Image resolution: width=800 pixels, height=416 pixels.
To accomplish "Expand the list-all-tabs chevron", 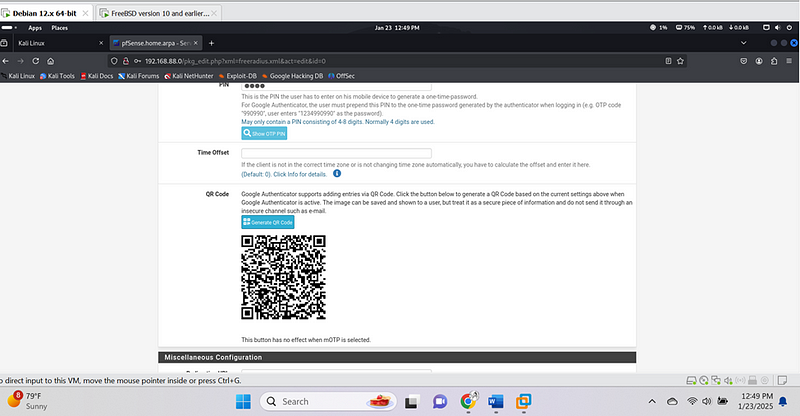I will [x=743, y=43].
